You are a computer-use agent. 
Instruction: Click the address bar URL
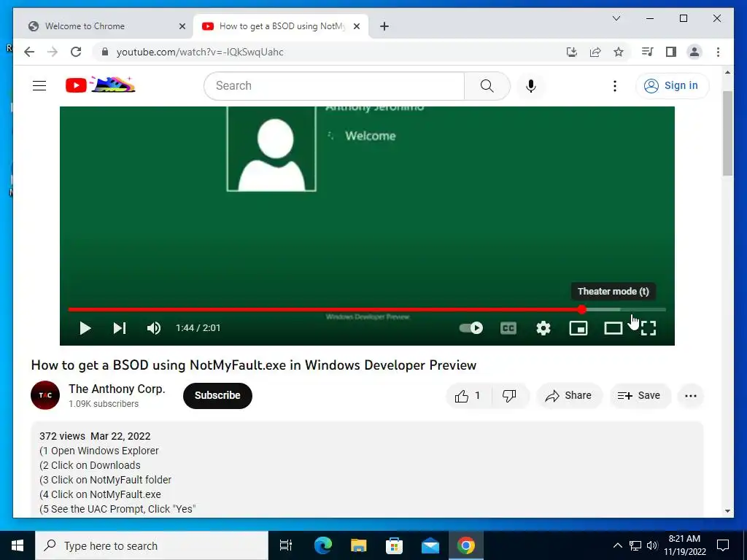[200, 52]
